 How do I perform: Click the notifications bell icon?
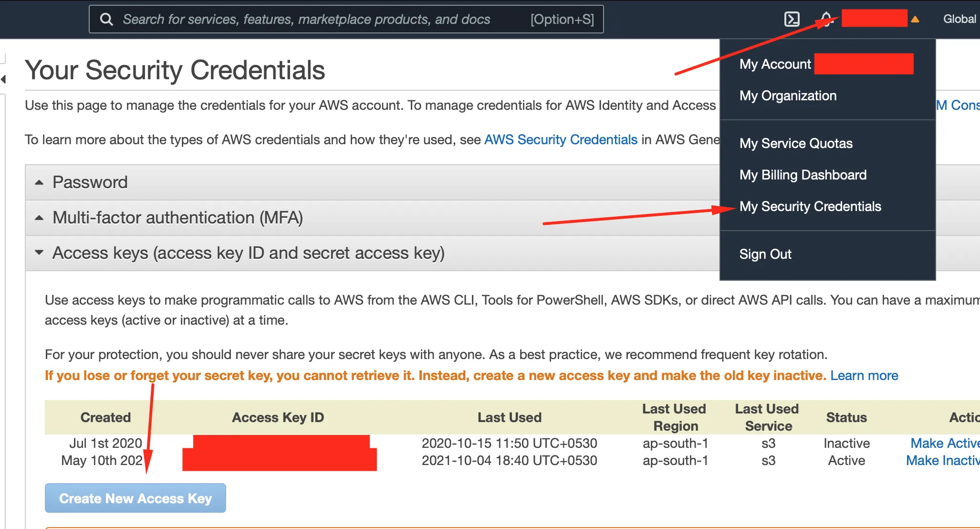(826, 19)
